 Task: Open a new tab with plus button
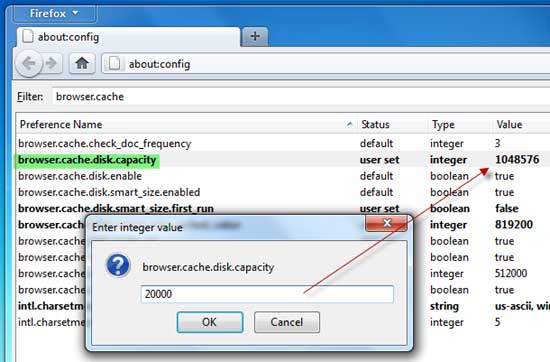[x=255, y=36]
